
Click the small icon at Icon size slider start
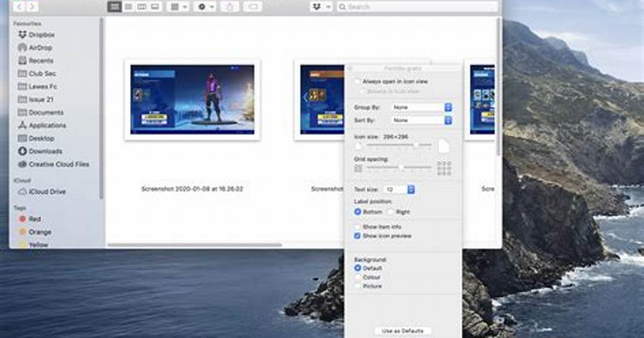pyautogui.click(x=359, y=146)
